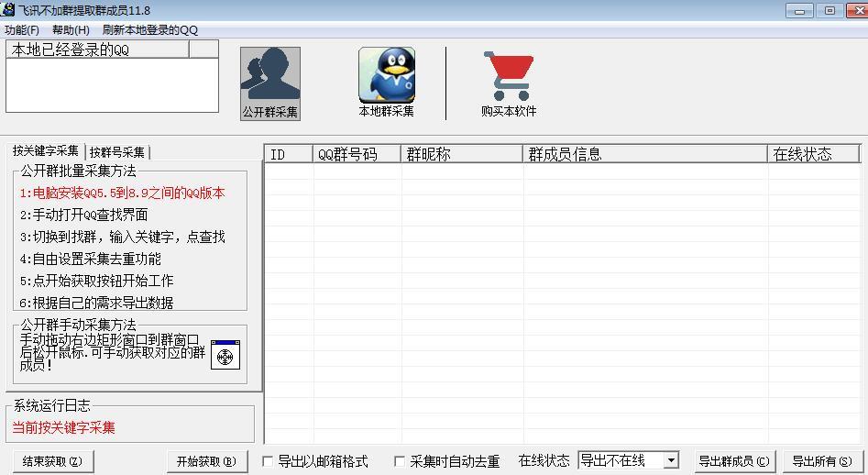This screenshot has width=868, height=475.
Task: Click the 结束获取(Z) button
Action: [52, 461]
